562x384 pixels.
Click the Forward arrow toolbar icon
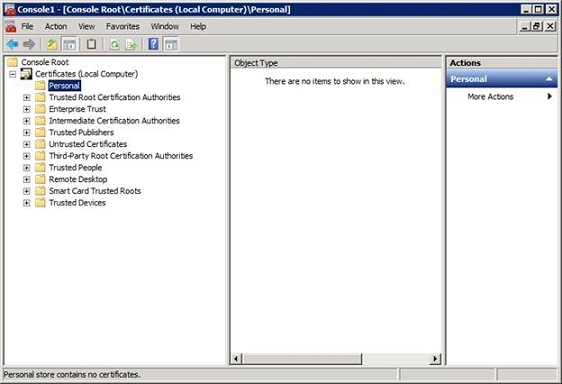coord(29,44)
